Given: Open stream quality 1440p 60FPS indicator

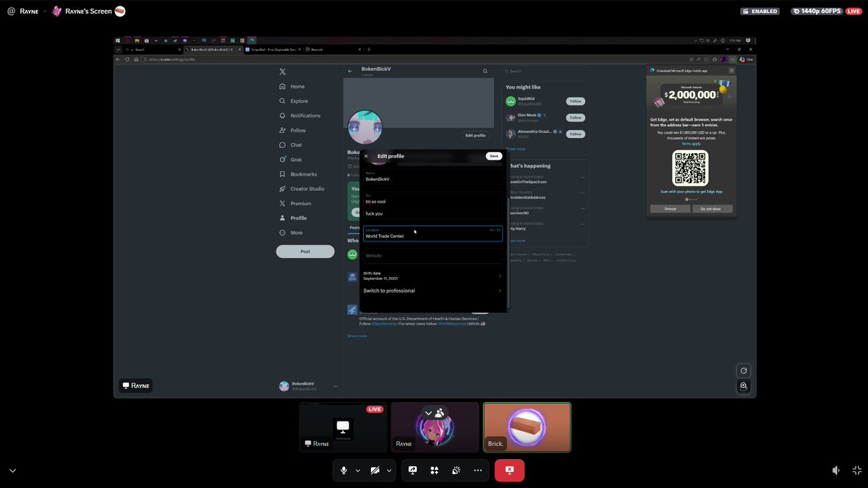Looking at the screenshot, I should coord(816,12).
